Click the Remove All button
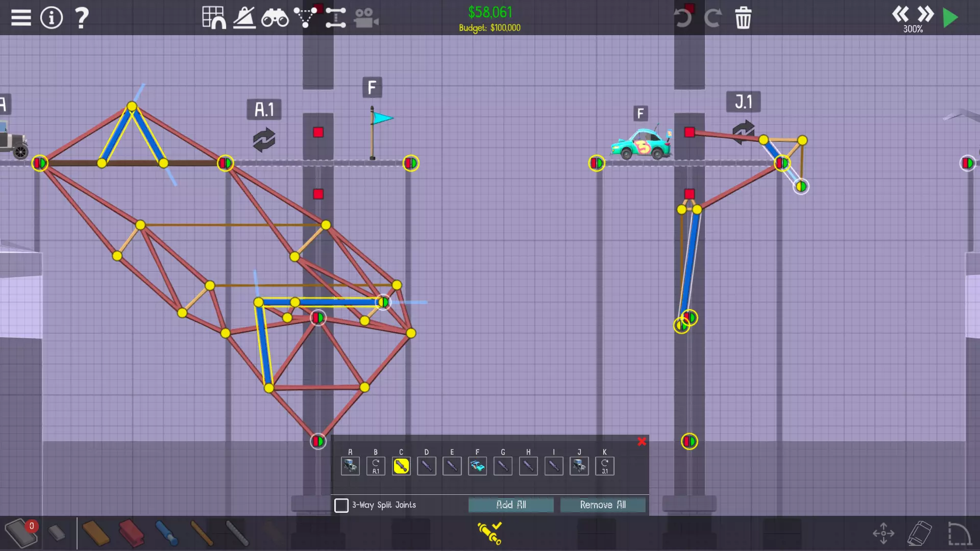 603,505
